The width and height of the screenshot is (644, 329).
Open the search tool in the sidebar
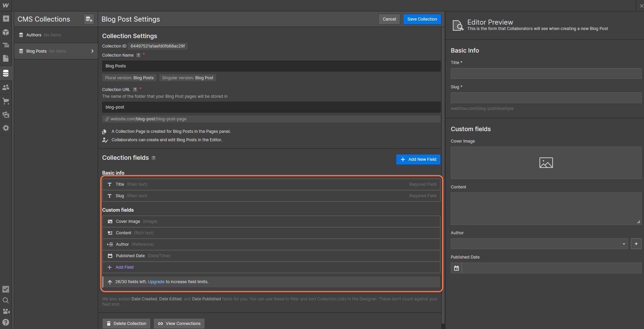pos(6,300)
